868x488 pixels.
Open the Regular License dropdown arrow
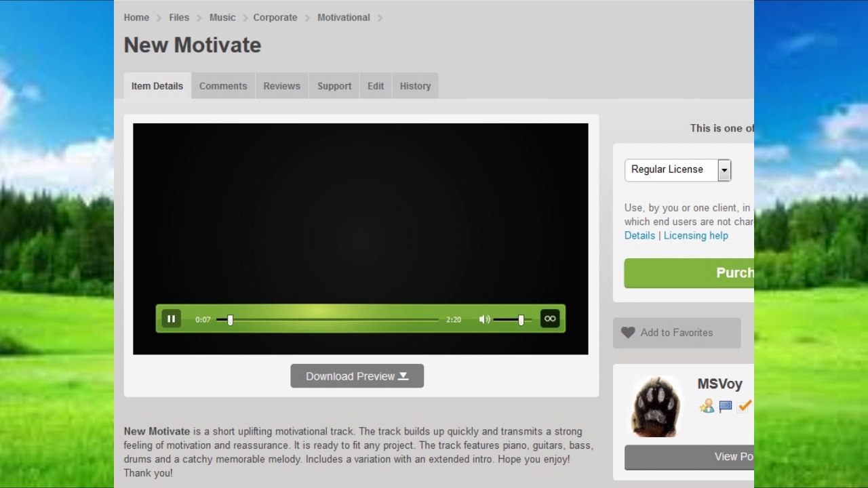click(x=724, y=170)
